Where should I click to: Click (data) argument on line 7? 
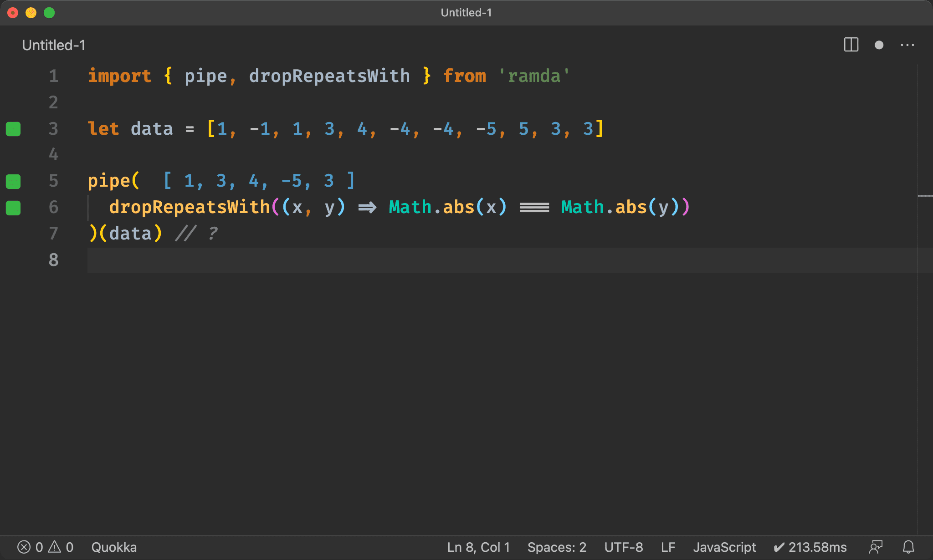tap(130, 234)
